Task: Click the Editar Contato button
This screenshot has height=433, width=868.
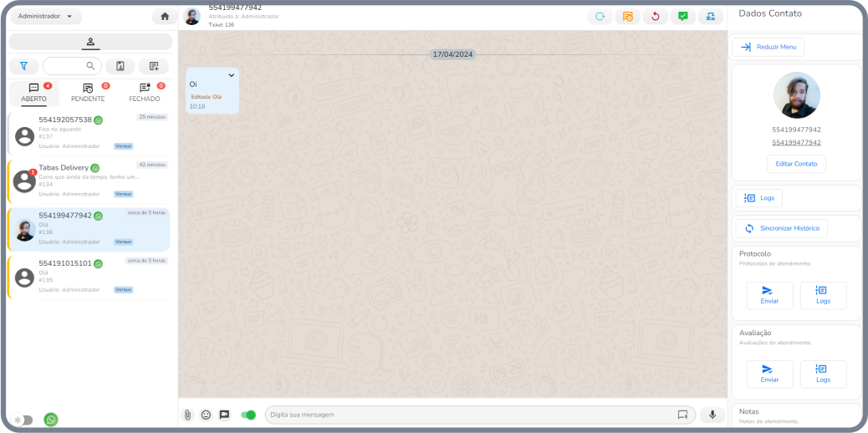Action: [796, 164]
